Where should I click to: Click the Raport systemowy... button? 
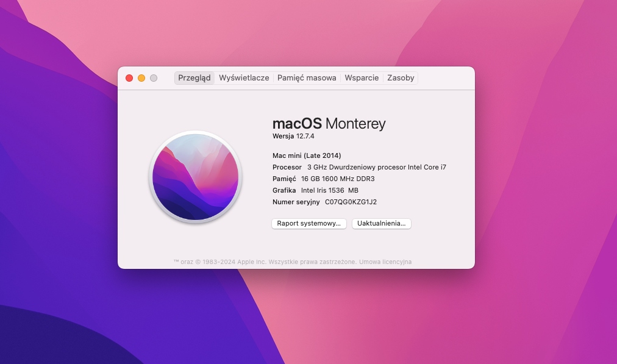(309, 224)
